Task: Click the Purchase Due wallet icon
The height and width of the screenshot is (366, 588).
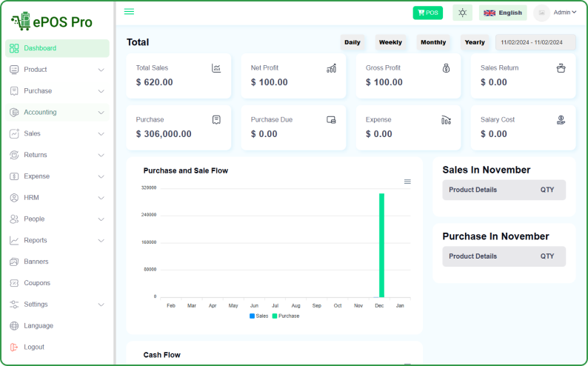Action: coord(331,120)
